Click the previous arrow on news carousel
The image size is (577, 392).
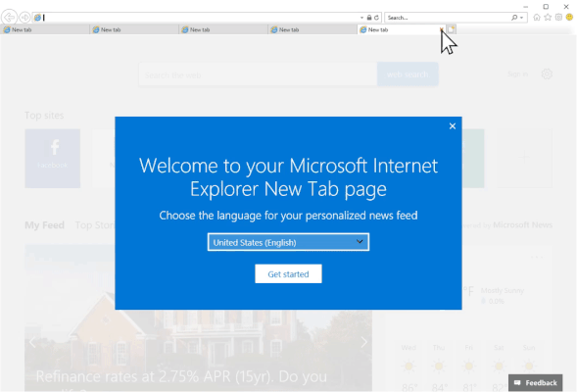coord(32,342)
